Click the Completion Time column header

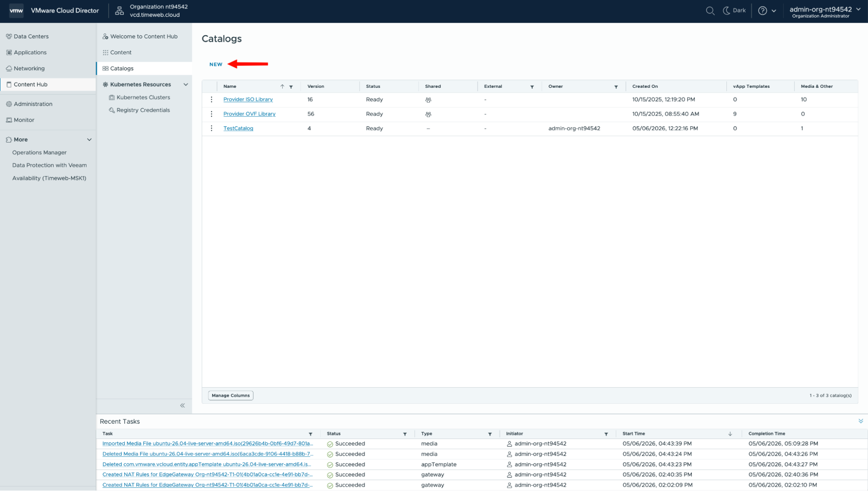pyautogui.click(x=767, y=434)
